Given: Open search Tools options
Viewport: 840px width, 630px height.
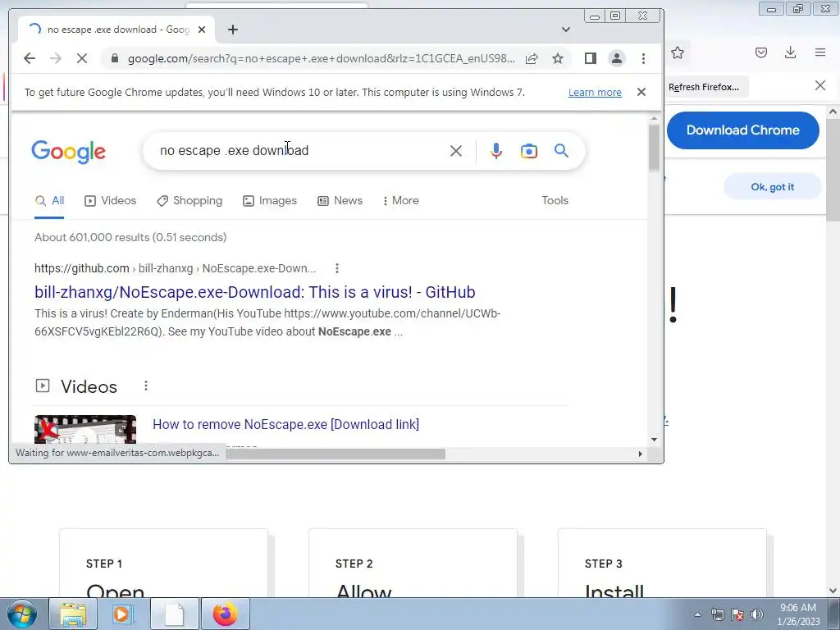Looking at the screenshot, I should coord(555,201).
